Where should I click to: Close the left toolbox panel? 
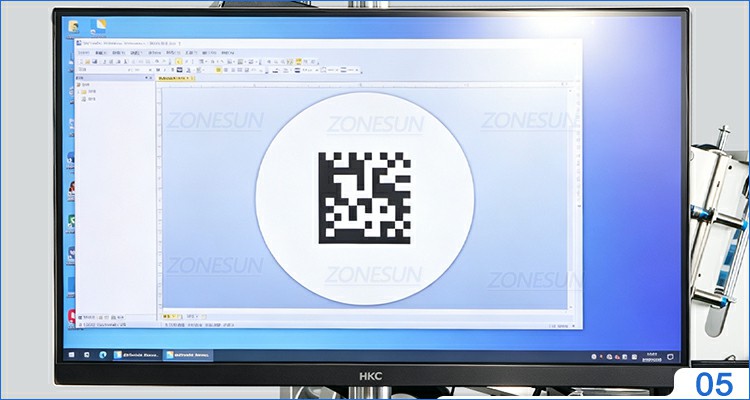click(151, 78)
